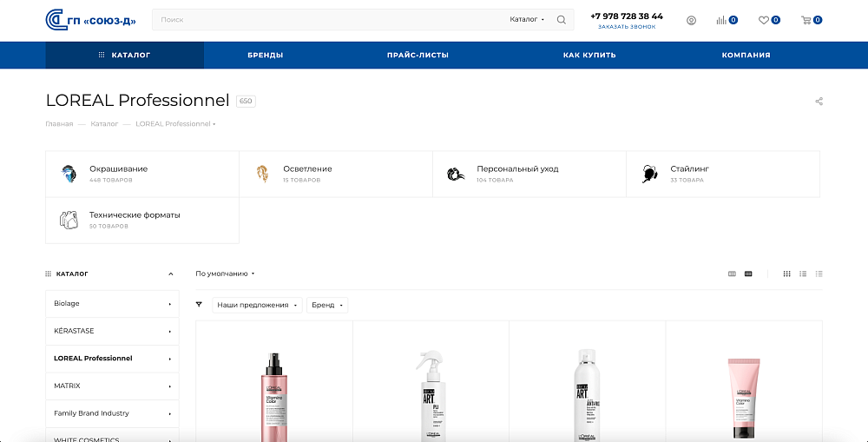The width and height of the screenshot is (868, 442).
Task: Click the Технические форматы category icon
Action: (69, 220)
